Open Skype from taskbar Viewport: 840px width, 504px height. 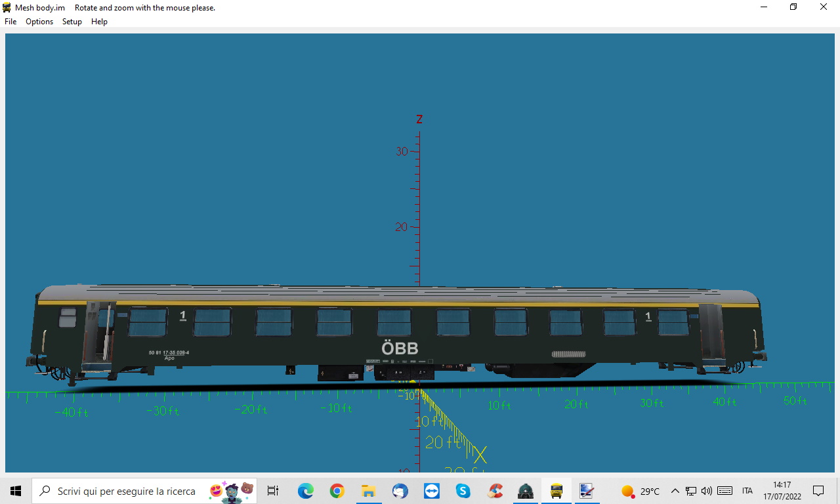pyautogui.click(x=463, y=491)
